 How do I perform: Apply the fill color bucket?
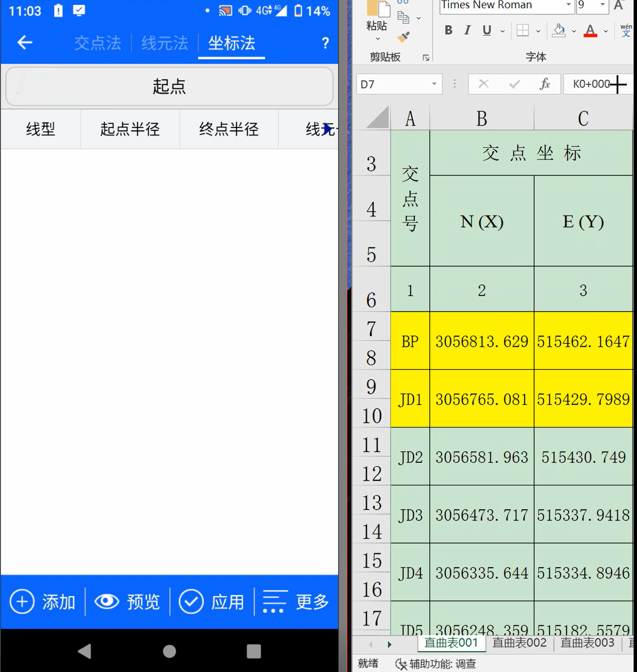pyautogui.click(x=559, y=30)
